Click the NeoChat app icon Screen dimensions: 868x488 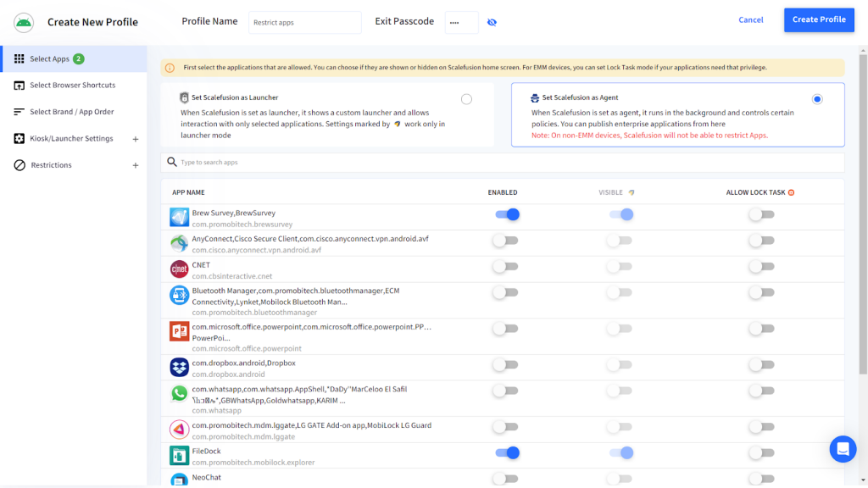(180, 480)
